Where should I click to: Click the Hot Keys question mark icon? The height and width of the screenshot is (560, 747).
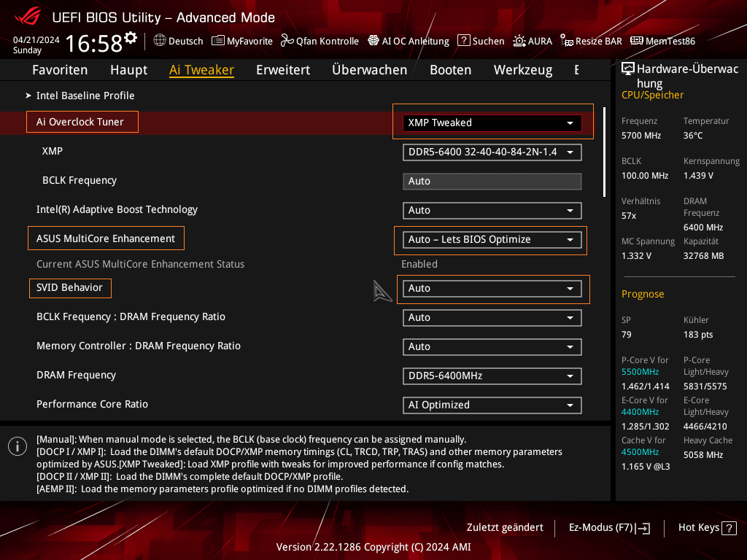click(x=729, y=528)
